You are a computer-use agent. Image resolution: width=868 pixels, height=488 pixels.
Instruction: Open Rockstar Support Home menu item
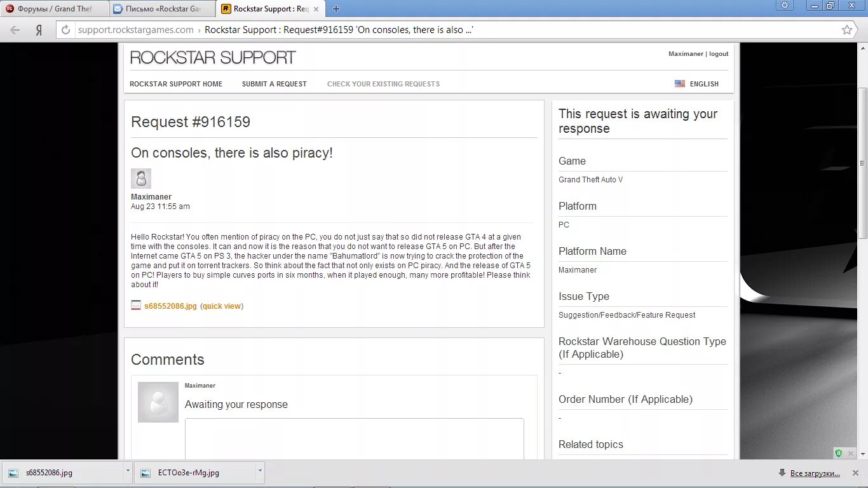click(176, 84)
